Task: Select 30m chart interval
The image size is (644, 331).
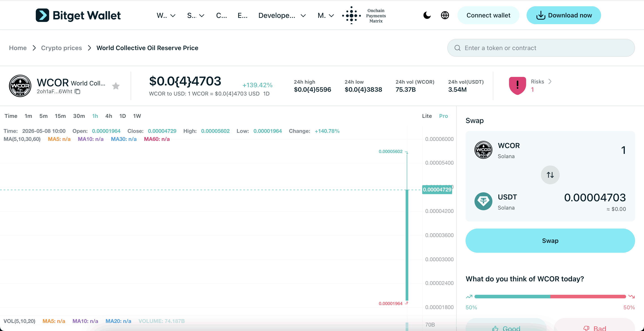Action: click(x=79, y=116)
